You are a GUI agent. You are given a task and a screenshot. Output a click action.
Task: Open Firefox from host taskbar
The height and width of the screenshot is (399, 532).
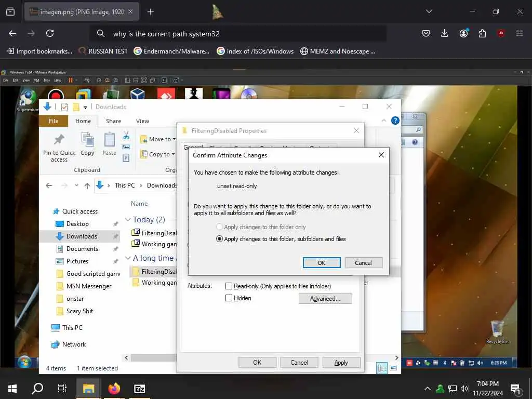pos(114,389)
